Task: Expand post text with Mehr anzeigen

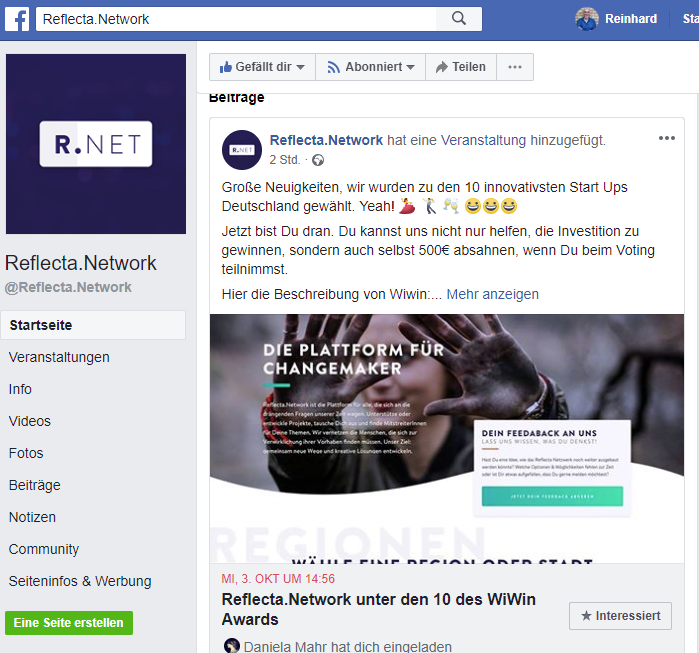Action: pyautogui.click(x=493, y=294)
